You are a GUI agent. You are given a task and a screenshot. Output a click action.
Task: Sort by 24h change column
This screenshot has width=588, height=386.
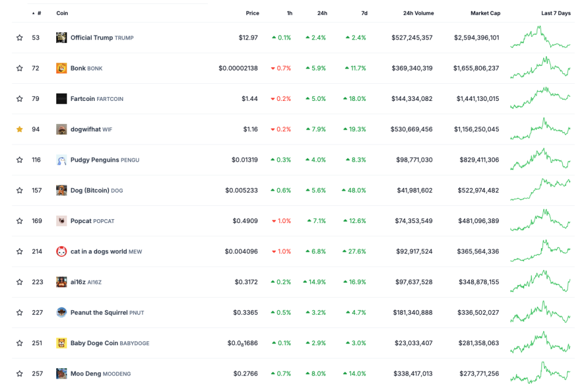(x=322, y=13)
